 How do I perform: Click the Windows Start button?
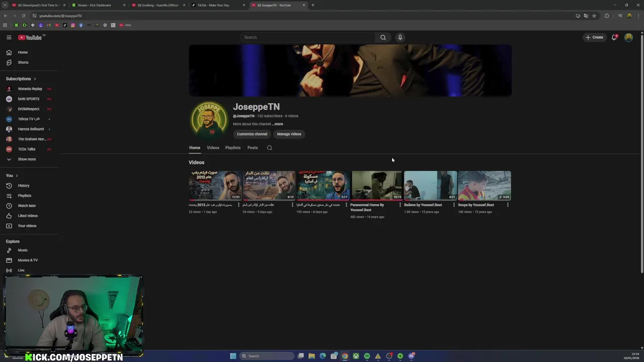click(x=233, y=356)
